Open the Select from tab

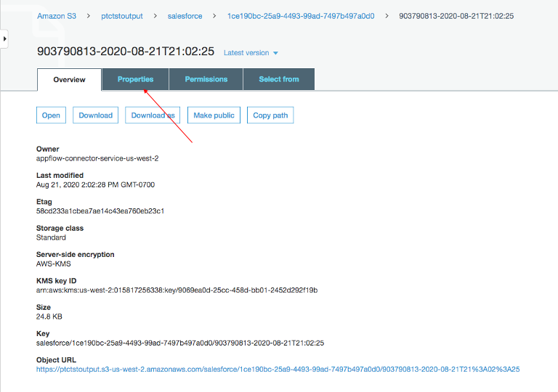coord(279,79)
